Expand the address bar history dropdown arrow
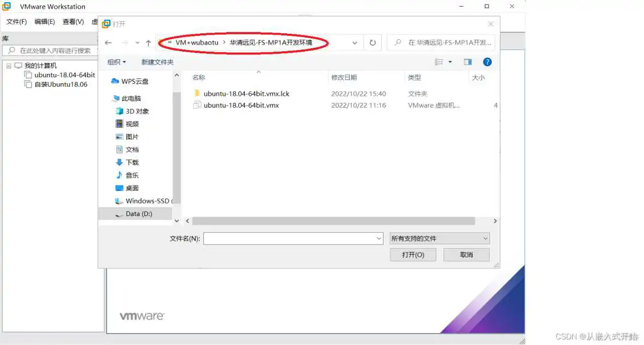This screenshot has height=345, width=644. point(355,42)
